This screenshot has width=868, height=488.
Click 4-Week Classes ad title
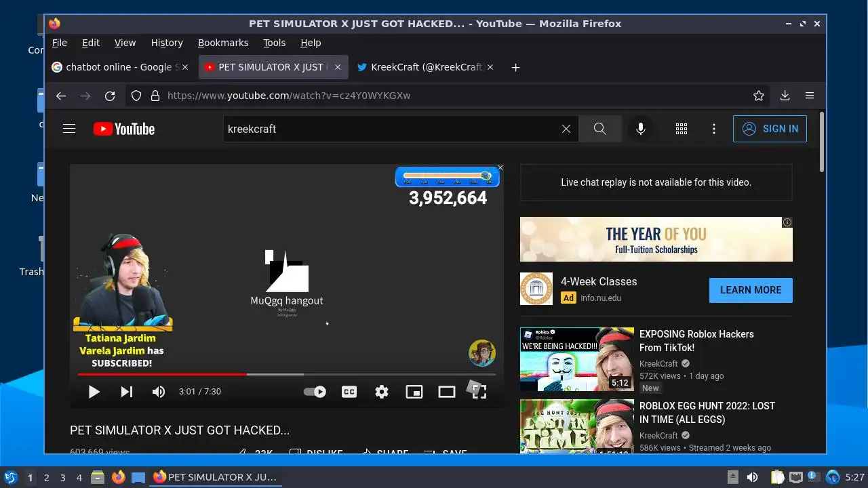[599, 281]
